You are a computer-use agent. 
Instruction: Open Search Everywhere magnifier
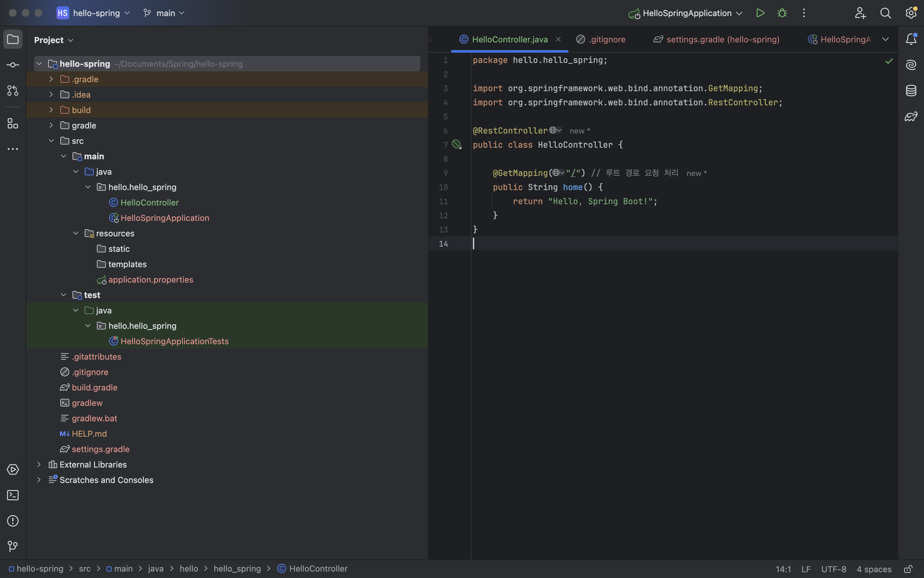(886, 13)
